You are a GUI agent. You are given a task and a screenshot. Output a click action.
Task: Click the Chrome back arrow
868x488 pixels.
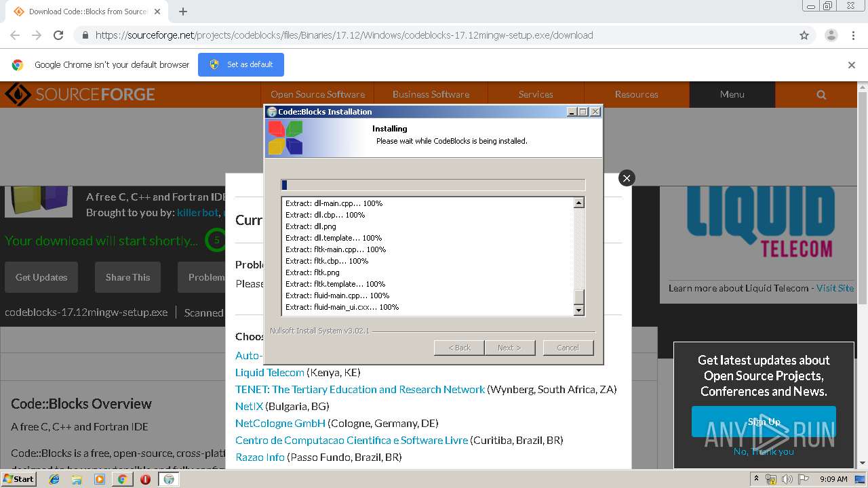15,35
